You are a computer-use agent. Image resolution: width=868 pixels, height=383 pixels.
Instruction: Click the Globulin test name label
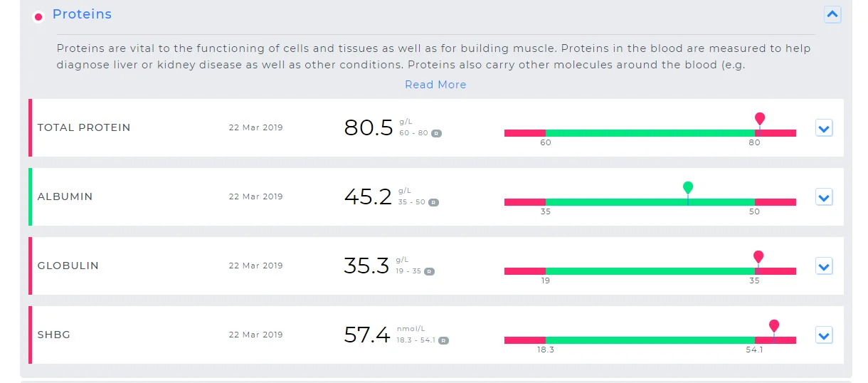click(68, 266)
